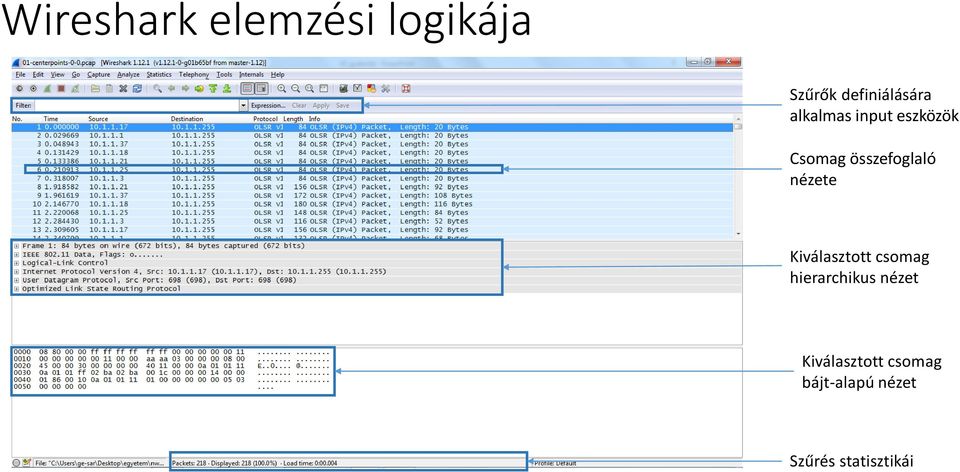Start a new live capture (green fin icon)
This screenshot has height=472, width=960.
click(47, 89)
